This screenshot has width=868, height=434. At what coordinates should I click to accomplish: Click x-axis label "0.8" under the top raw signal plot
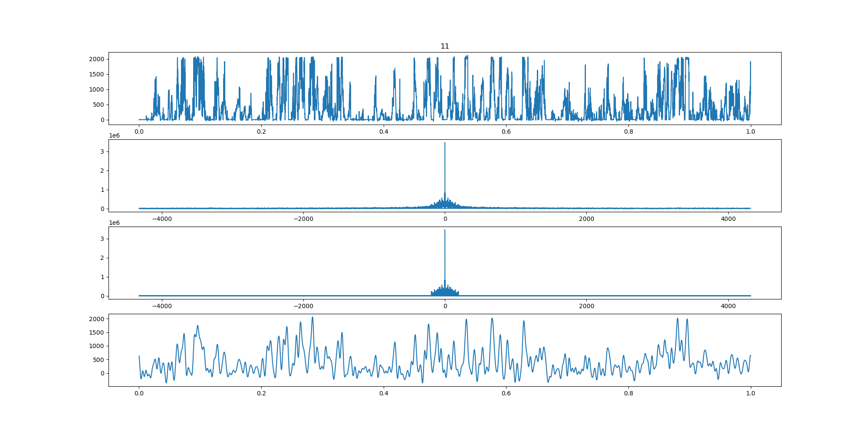(628, 132)
